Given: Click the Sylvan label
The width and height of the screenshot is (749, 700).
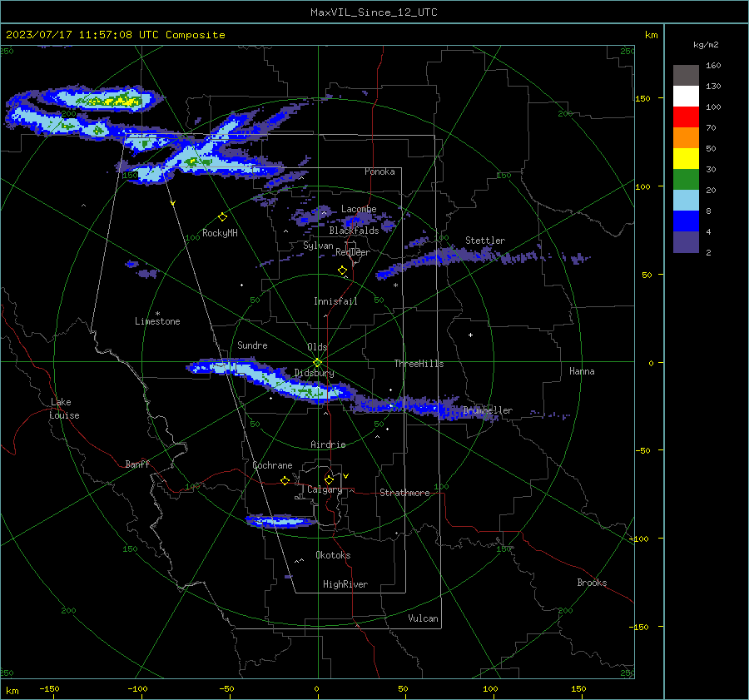Looking at the screenshot, I should coord(318,246).
